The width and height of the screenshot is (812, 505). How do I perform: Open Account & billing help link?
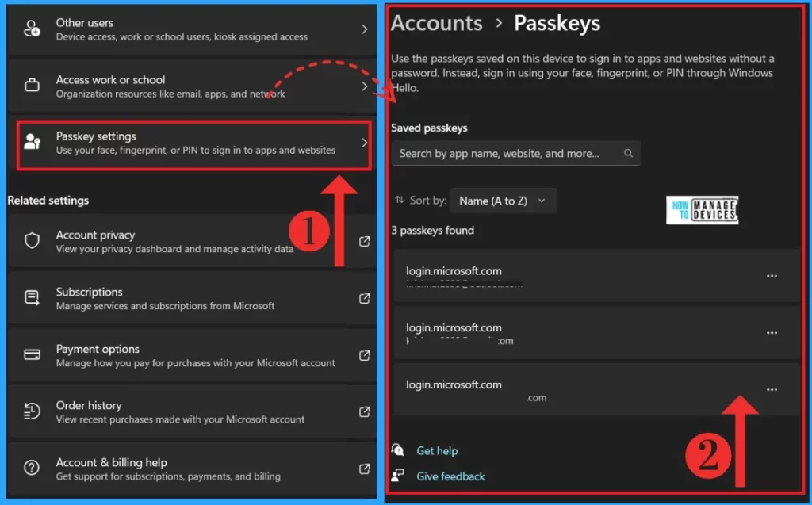192,469
